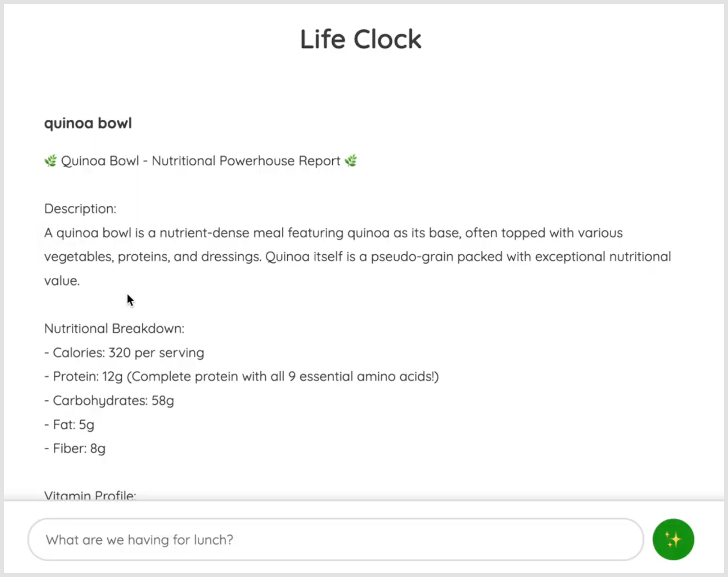
Task: Click the phrase essential amino acids
Action: point(368,377)
